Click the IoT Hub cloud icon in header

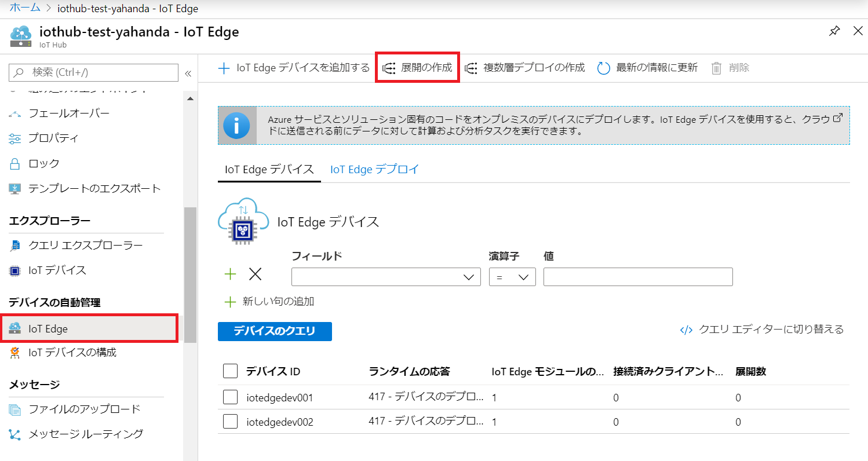click(21, 36)
